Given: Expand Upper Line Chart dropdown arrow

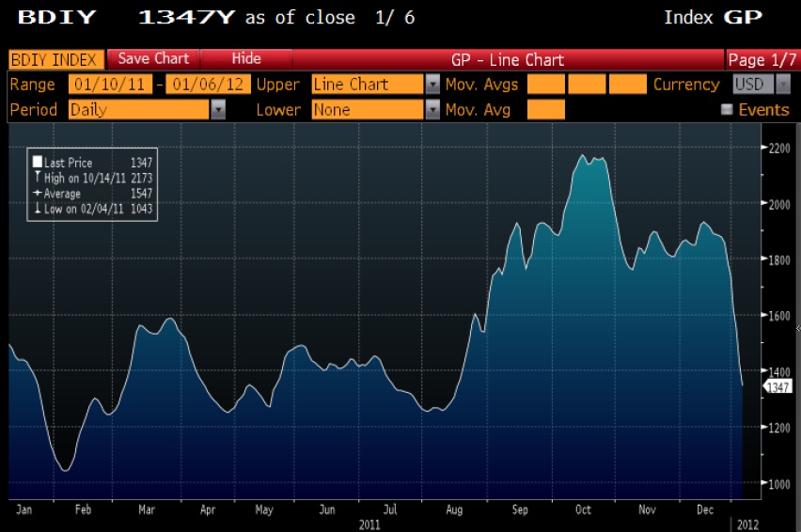Looking at the screenshot, I should pyautogui.click(x=432, y=85).
